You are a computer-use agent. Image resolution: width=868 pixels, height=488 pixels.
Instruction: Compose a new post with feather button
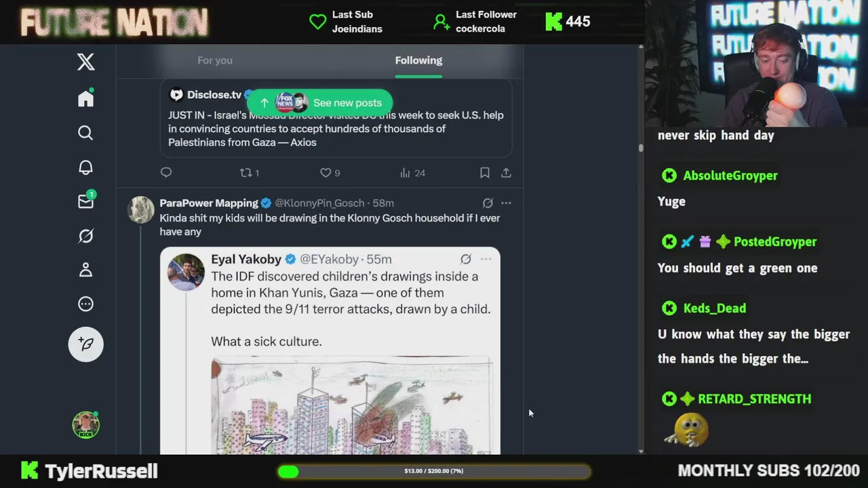pos(85,344)
